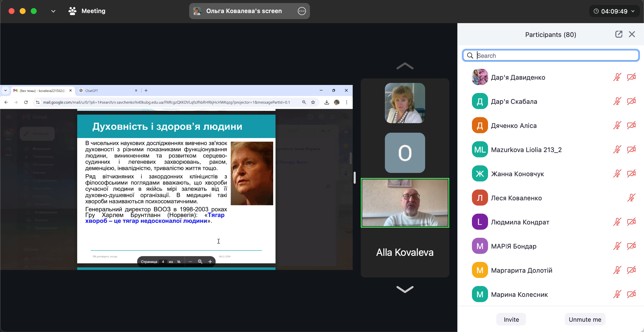The height and width of the screenshot is (332, 644).
Task: Click the PDF zoom-in plus icon
Action: [210, 262]
